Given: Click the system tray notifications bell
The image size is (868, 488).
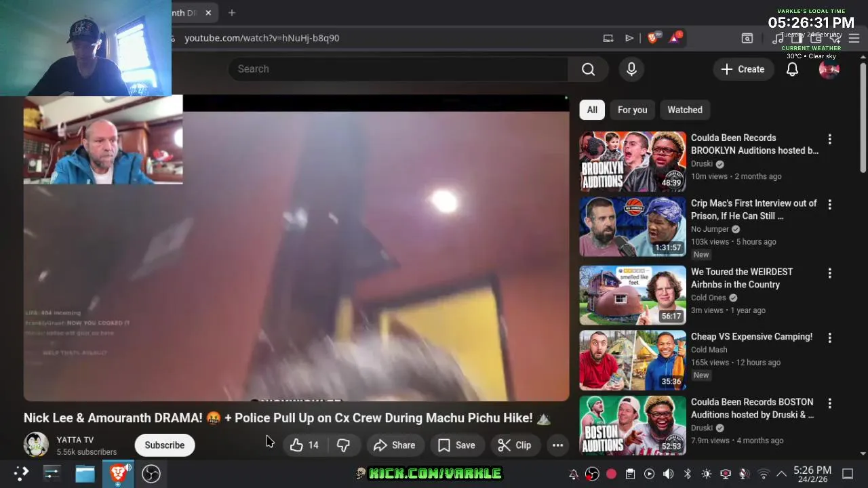Looking at the screenshot, I should pyautogui.click(x=573, y=474).
